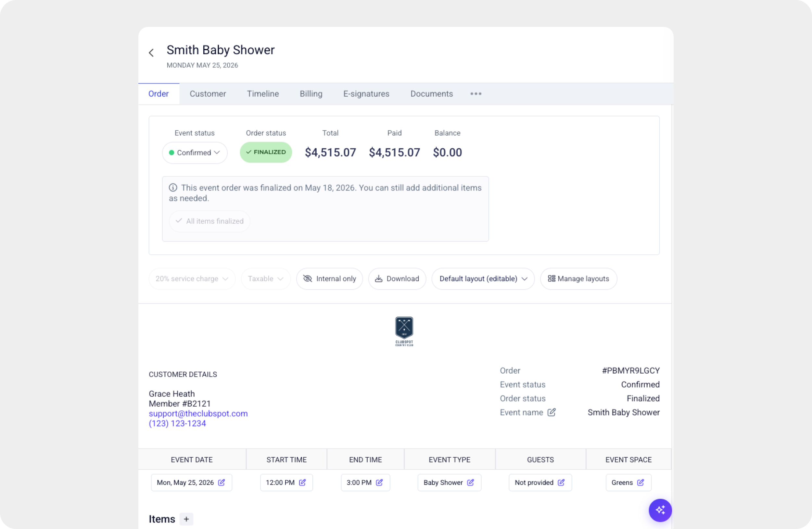Expand the 20% service charge dropdown
Image resolution: width=812 pixels, height=529 pixels.
point(192,278)
